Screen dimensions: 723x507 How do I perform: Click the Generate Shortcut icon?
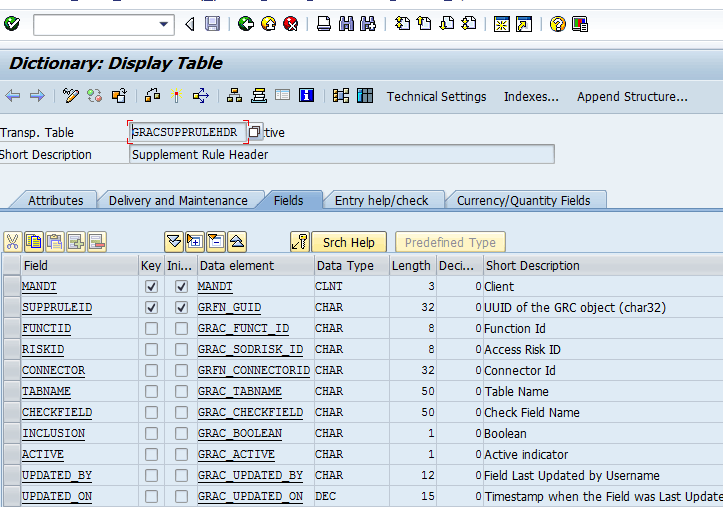click(x=524, y=24)
